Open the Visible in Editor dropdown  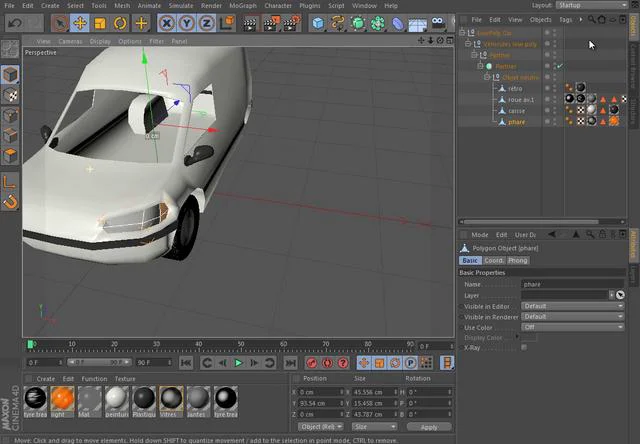click(573, 306)
